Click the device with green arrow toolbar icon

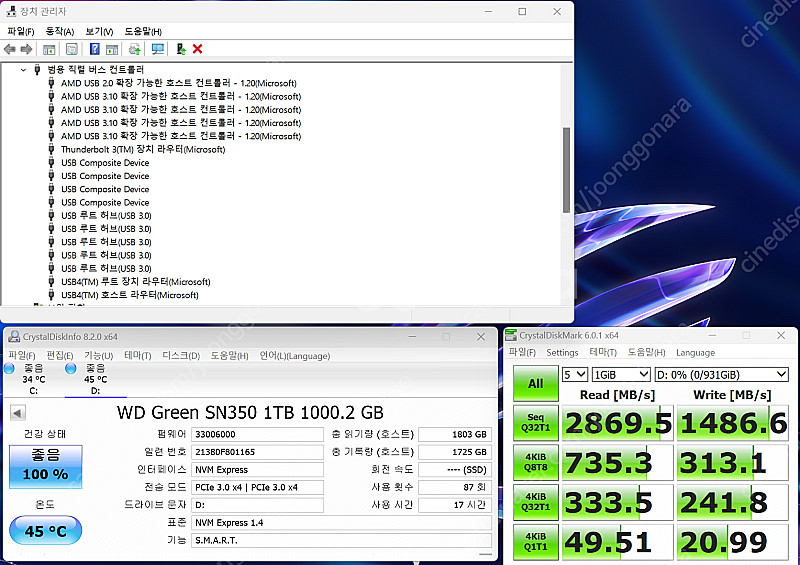(x=181, y=49)
